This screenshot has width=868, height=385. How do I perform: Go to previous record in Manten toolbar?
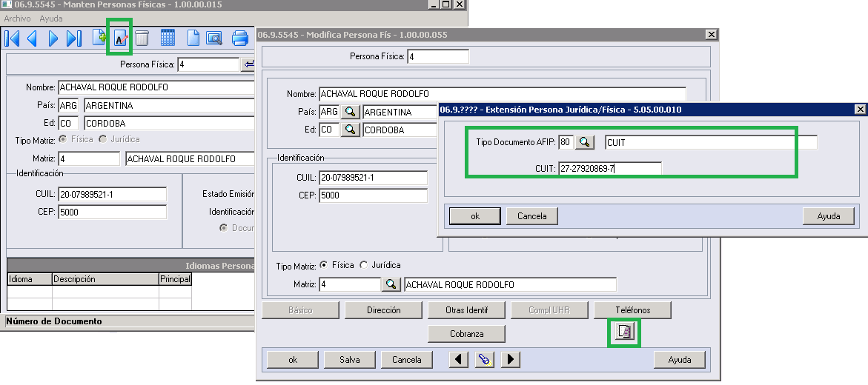[x=32, y=38]
